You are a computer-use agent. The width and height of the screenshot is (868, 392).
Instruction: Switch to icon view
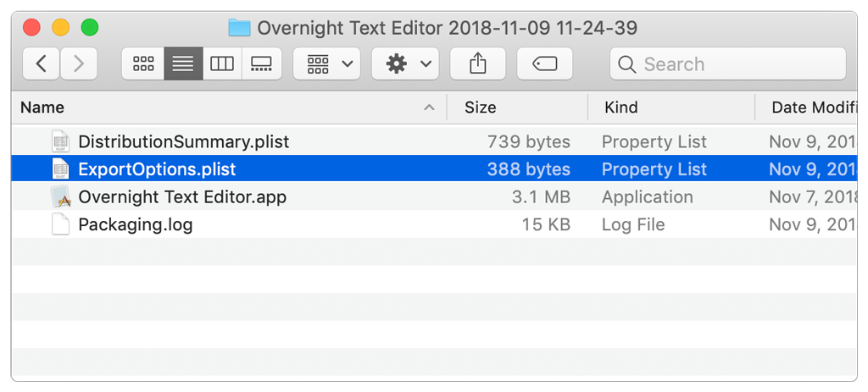pyautogui.click(x=143, y=63)
